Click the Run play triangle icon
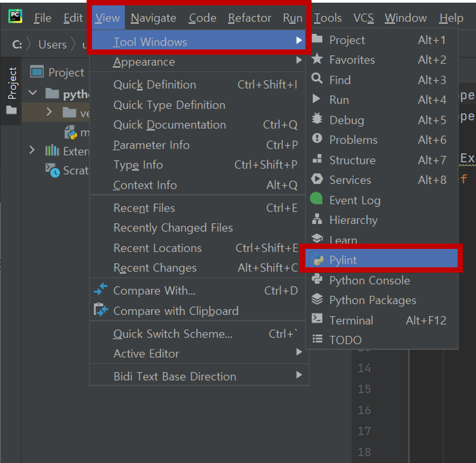This screenshot has width=476, height=463. [x=316, y=99]
